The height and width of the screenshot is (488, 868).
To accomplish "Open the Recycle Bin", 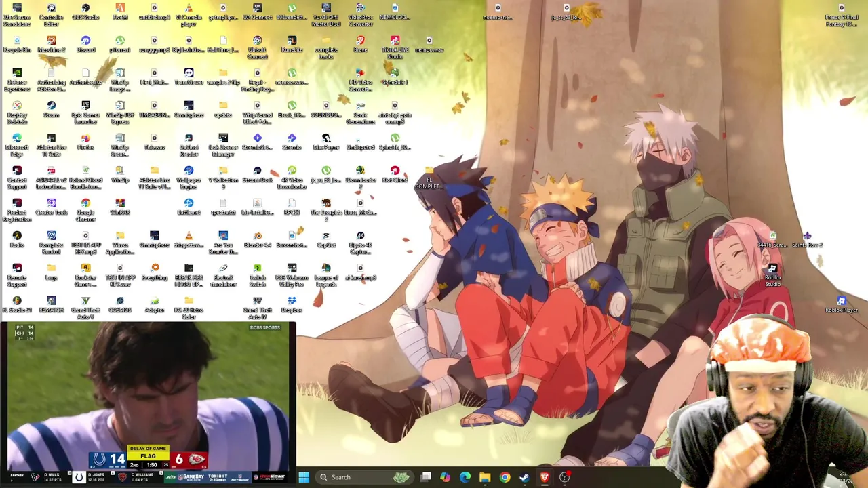I will coord(17,45).
